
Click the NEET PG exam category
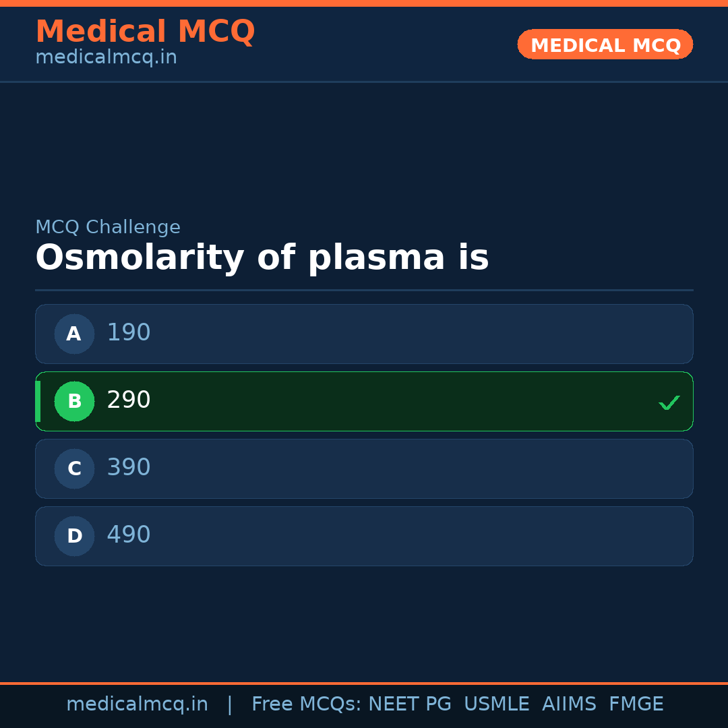pyautogui.click(x=409, y=704)
